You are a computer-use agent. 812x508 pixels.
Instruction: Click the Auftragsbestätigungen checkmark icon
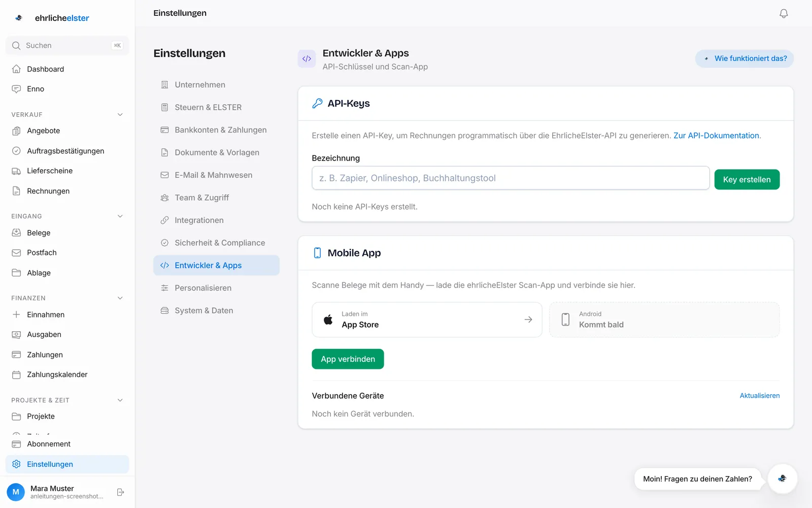16,151
